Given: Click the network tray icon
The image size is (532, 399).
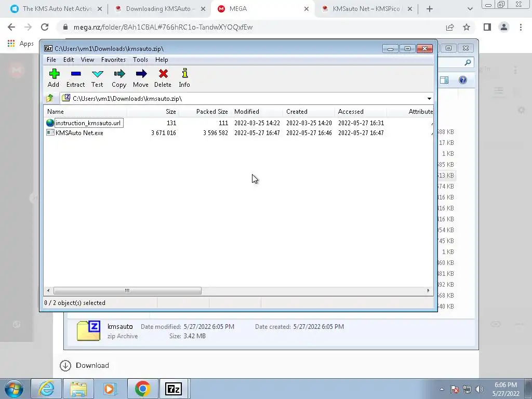Looking at the screenshot, I should point(467,389).
